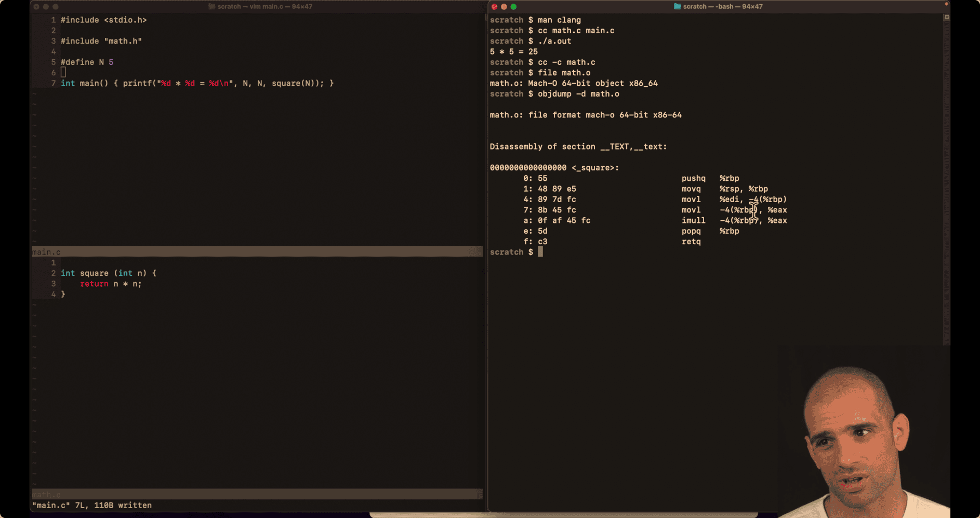
Task: Select the math.c split status bar
Action: (x=257, y=494)
